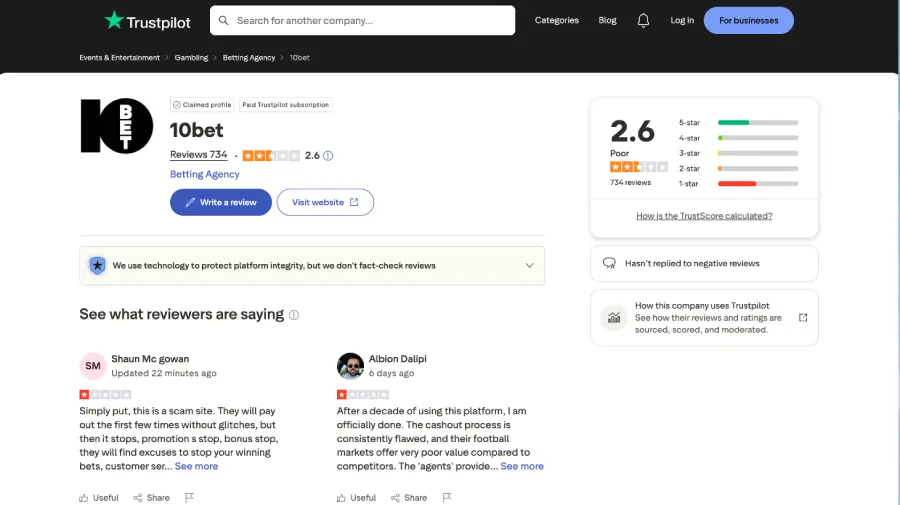The height and width of the screenshot is (505, 900).
Task: Click star rating under Poor label
Action: coord(639,167)
